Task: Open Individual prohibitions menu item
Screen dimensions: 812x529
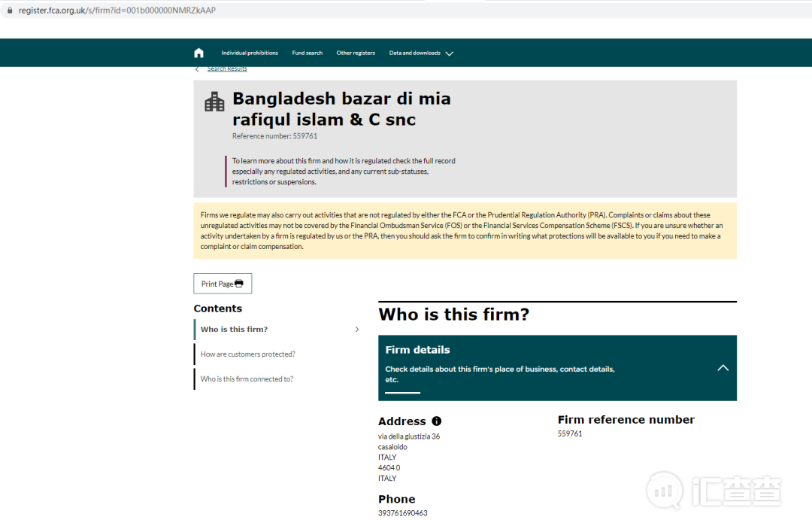Action: point(250,53)
